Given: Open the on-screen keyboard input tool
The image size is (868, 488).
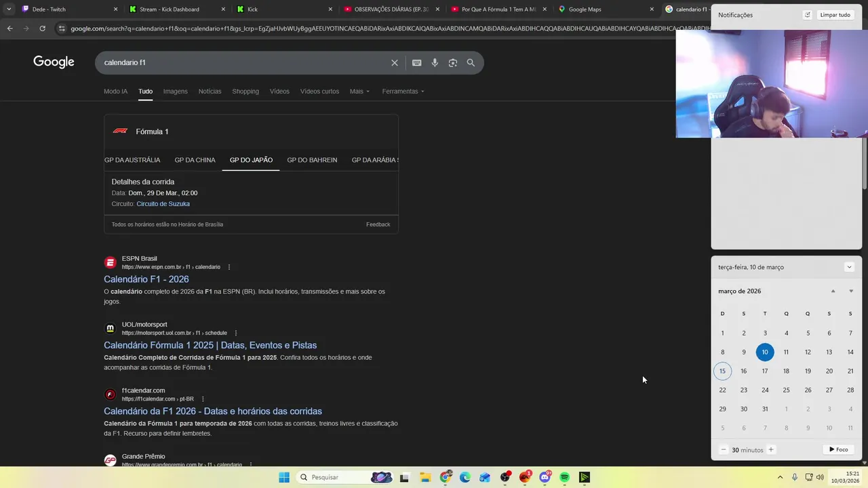Looking at the screenshot, I should [416, 62].
